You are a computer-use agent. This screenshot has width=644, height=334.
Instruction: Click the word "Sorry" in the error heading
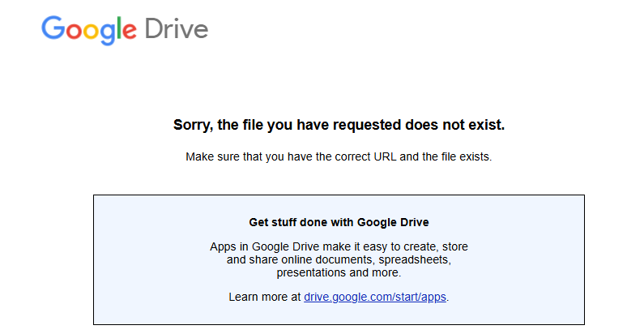191,126
